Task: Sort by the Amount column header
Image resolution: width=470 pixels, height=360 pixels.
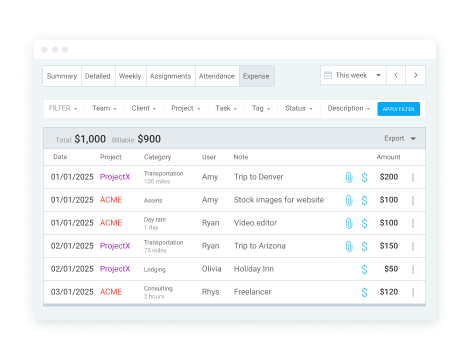Action: pyautogui.click(x=388, y=157)
